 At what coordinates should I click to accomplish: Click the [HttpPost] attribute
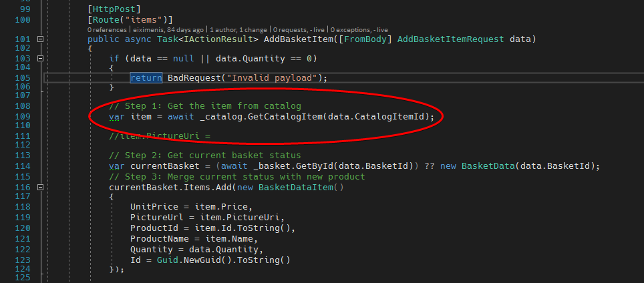click(114, 9)
